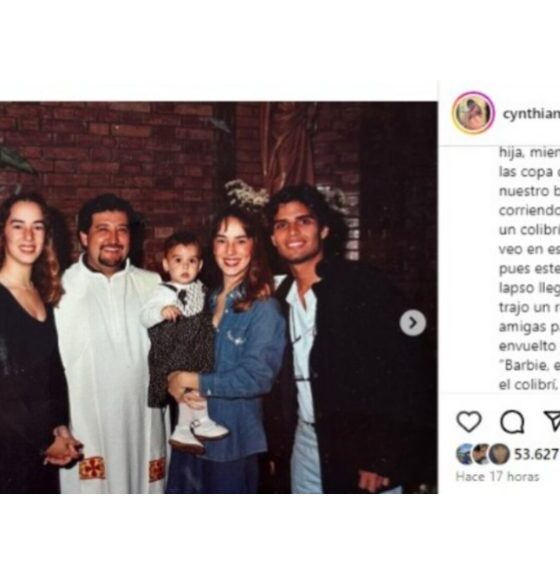560x575 pixels.
Task: Share the post using the paper plane icon
Action: coord(552,421)
